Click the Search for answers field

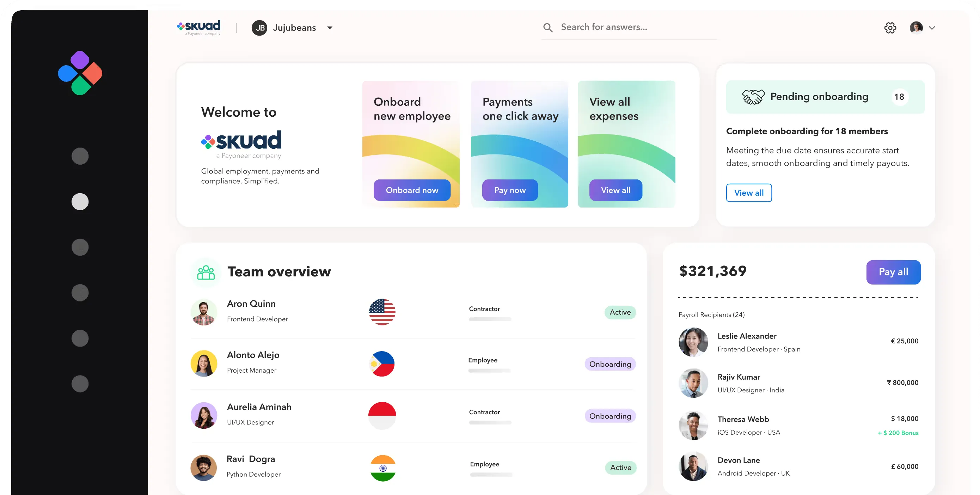point(635,28)
